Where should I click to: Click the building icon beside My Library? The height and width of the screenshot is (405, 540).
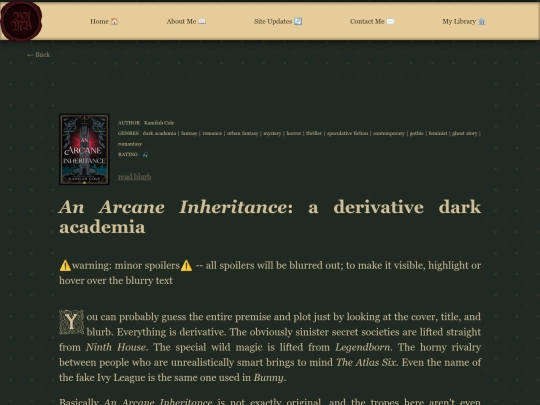click(x=482, y=21)
